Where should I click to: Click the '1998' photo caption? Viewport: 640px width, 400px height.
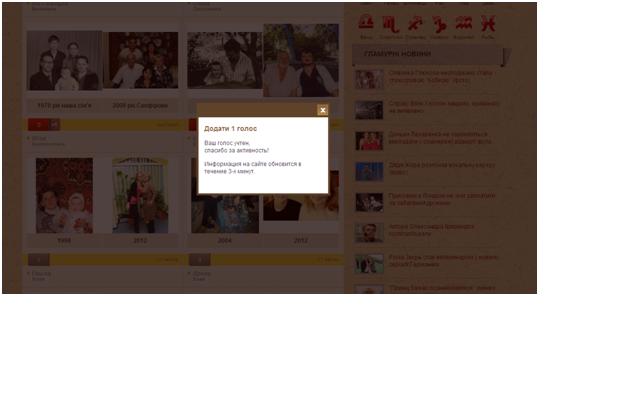tap(64, 240)
